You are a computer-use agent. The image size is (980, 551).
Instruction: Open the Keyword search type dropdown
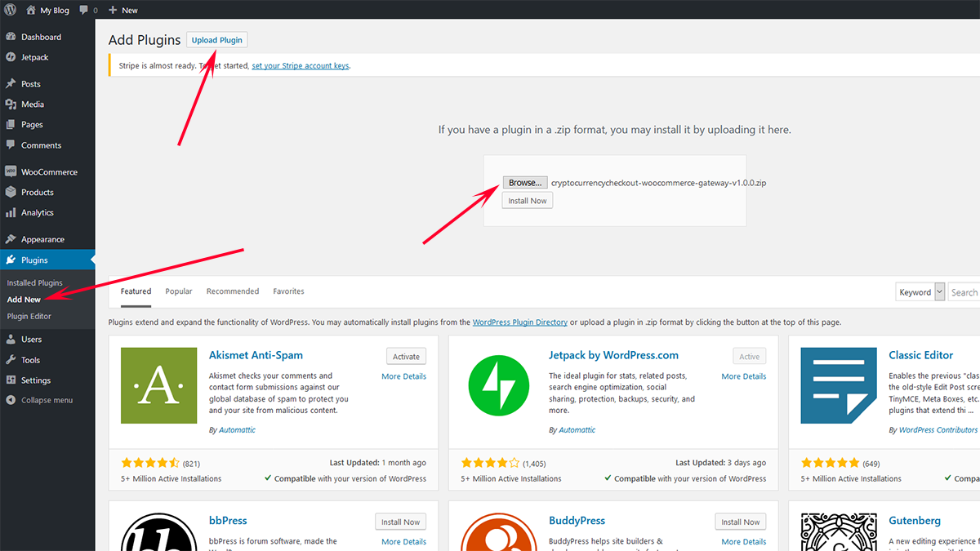click(x=920, y=292)
